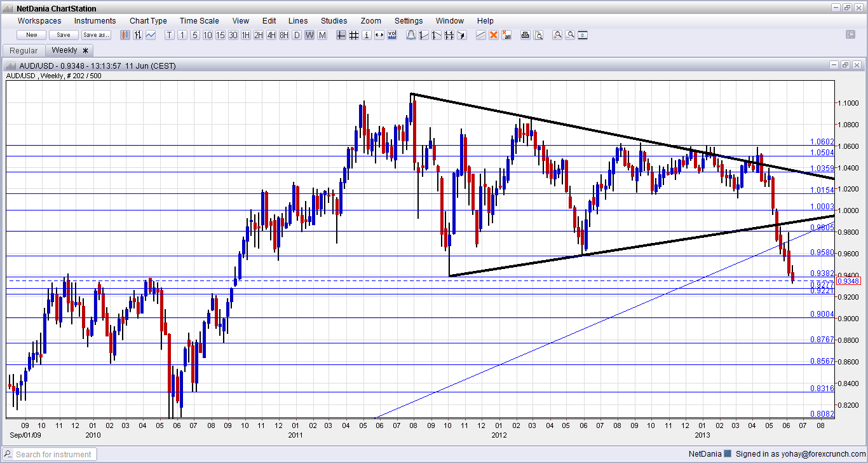Select the 5 minute time scale
Screen dimensions: 868x463
point(195,35)
